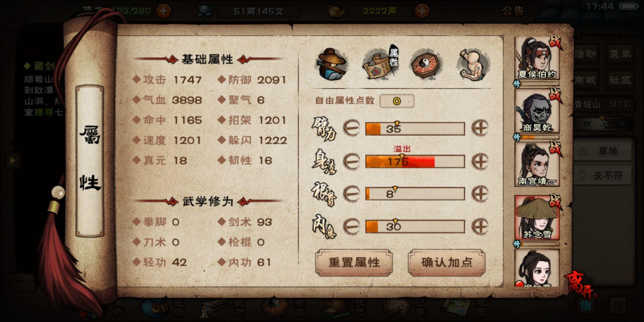The width and height of the screenshot is (644, 322).
Task: Open the straw-hat swordsman character tab
Action: pyautogui.click(x=332, y=64)
